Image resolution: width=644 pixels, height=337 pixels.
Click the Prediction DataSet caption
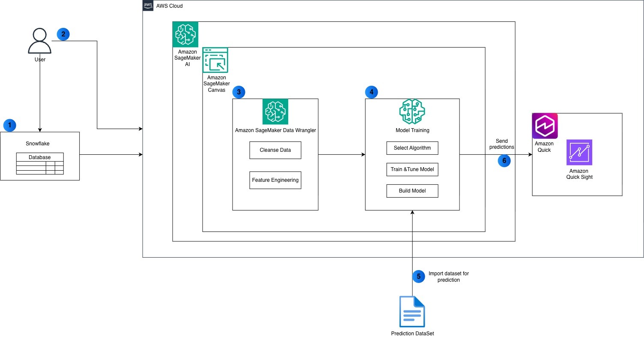[x=412, y=334]
